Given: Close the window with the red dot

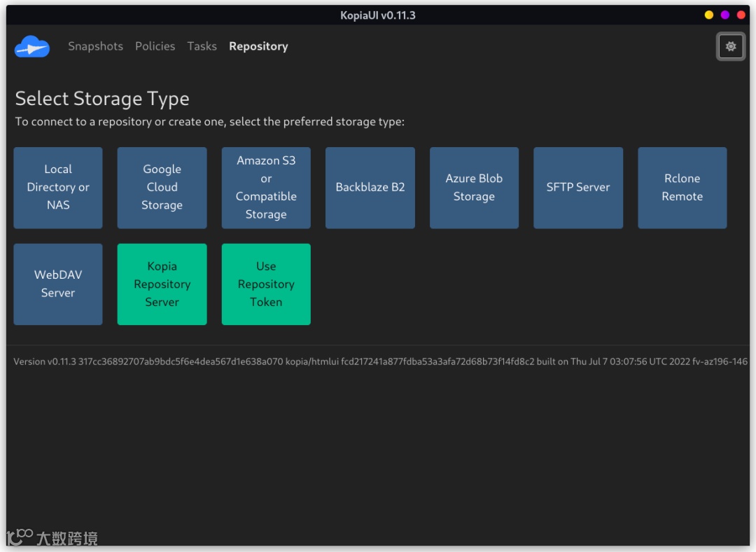Looking at the screenshot, I should click(741, 15).
